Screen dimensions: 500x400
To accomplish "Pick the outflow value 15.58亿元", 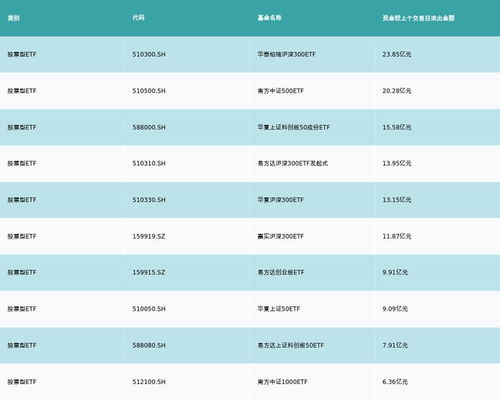I will [397, 127].
